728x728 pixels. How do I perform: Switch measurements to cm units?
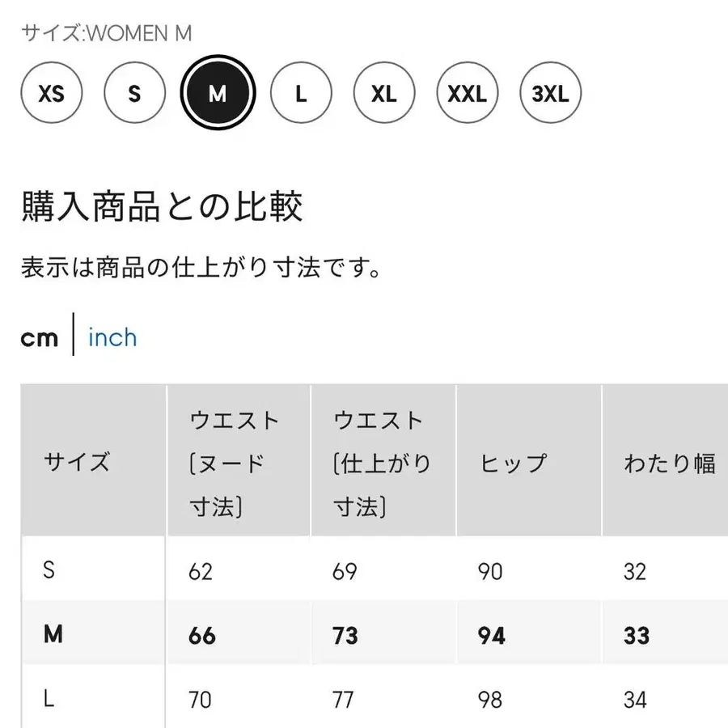tap(39, 337)
